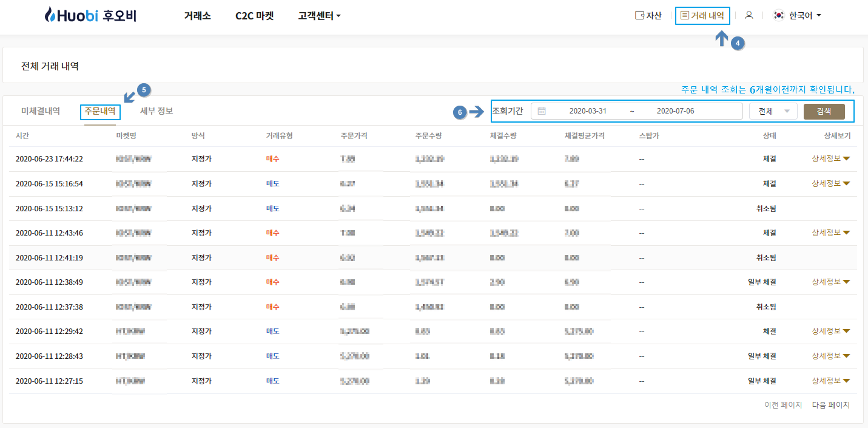
Task: Click 체결 status of 2020-06-23 row
Action: pos(770,158)
